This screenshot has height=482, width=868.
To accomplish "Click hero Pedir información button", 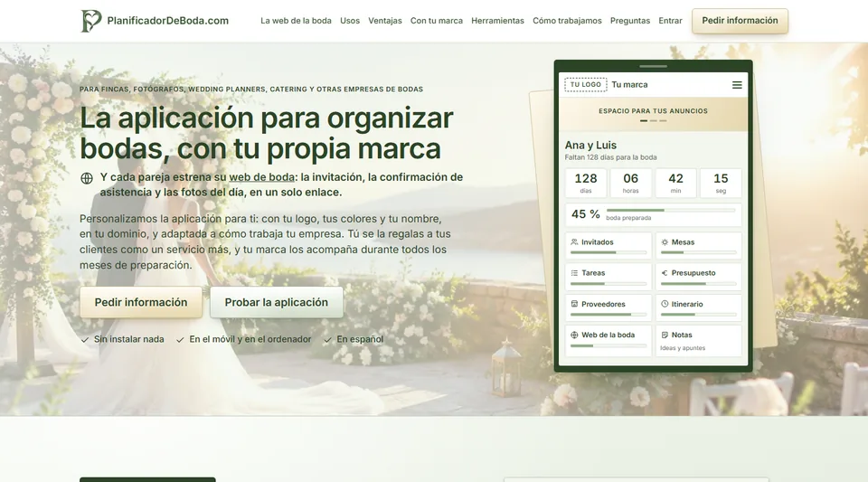I will [141, 302].
